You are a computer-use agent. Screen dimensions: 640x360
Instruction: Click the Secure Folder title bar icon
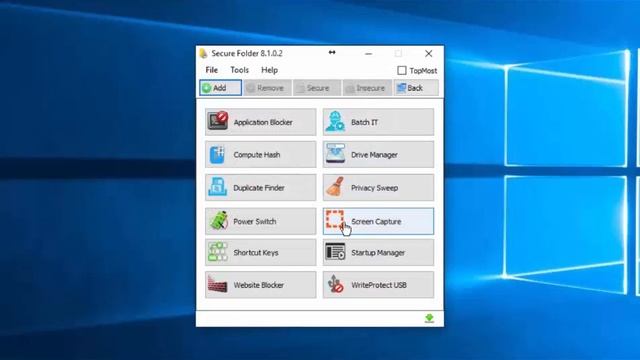point(203,53)
